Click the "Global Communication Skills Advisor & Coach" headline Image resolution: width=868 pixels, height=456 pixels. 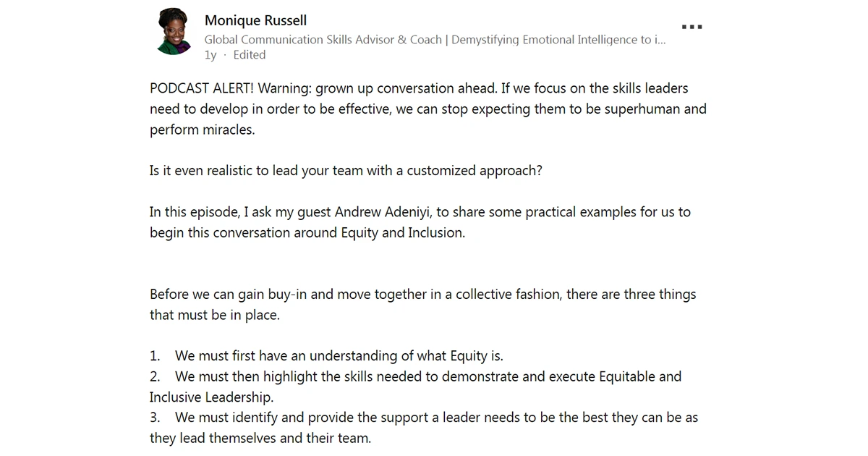(x=323, y=40)
